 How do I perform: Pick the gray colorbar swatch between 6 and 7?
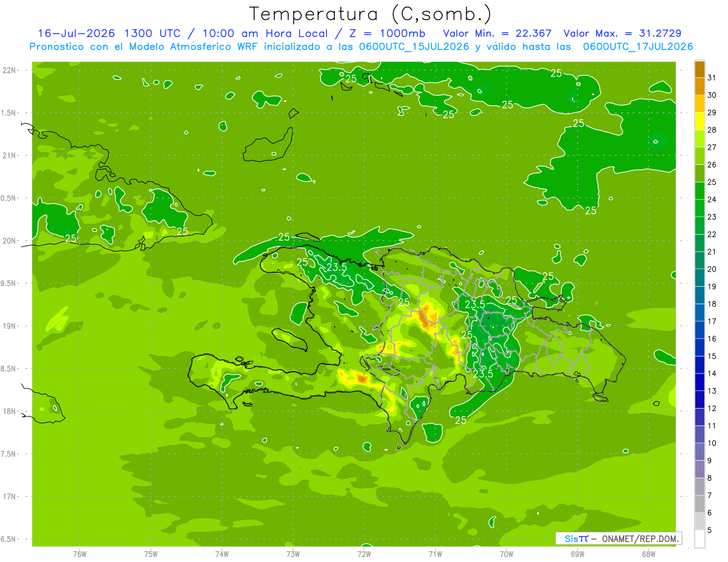coord(699,504)
